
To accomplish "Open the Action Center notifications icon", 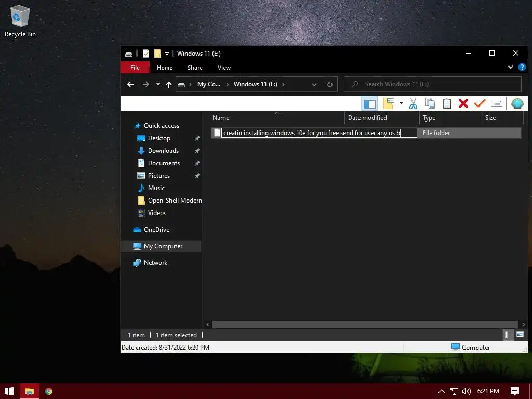I will pos(515,391).
